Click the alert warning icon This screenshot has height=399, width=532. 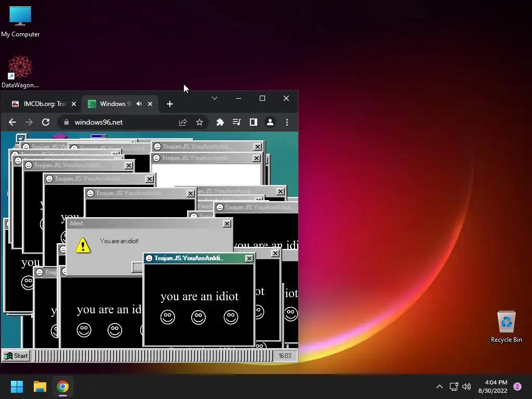coord(83,245)
